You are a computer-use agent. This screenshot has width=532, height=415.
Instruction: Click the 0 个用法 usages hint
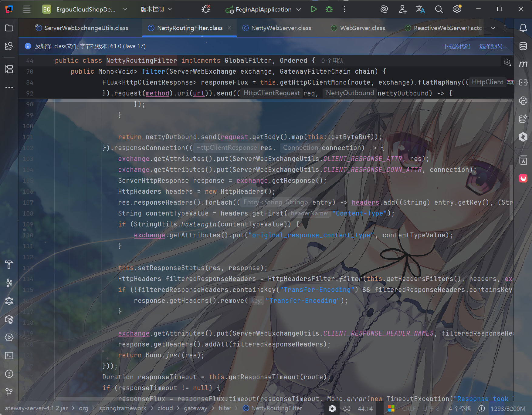click(x=332, y=61)
